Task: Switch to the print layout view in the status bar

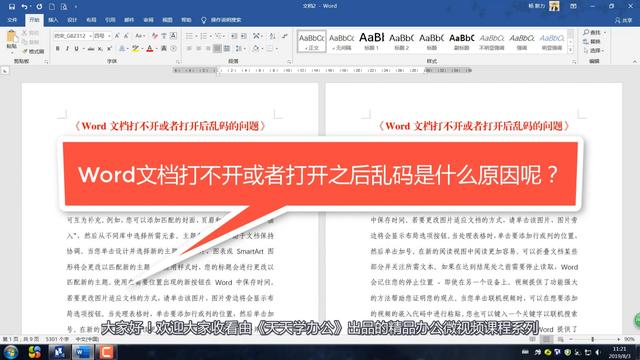Action: point(547,339)
